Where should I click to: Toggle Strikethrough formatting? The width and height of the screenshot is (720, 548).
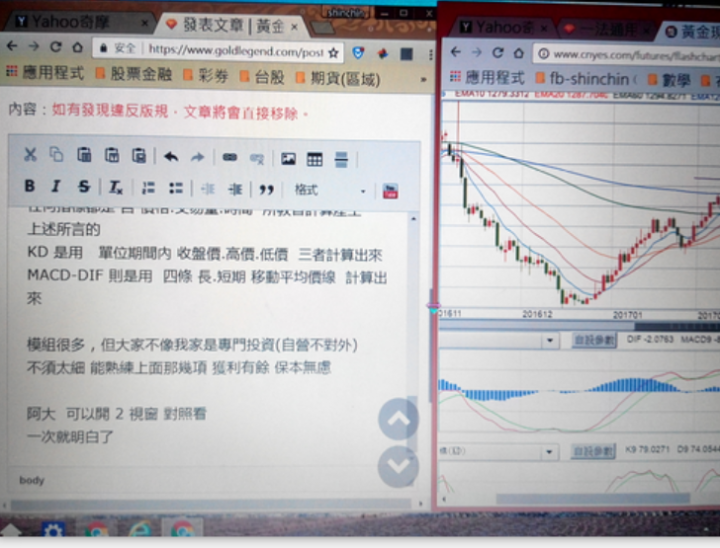[x=84, y=186]
